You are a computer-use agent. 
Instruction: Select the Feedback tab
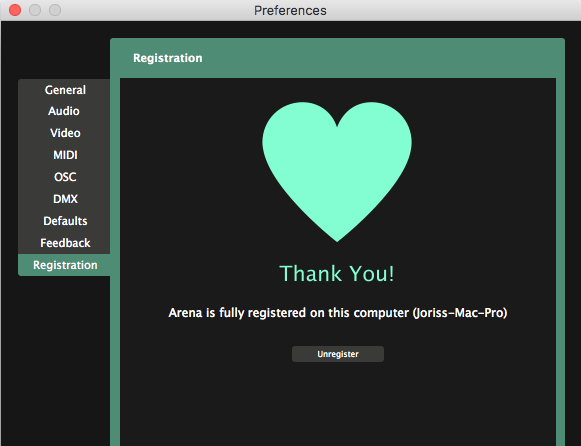pyautogui.click(x=65, y=243)
